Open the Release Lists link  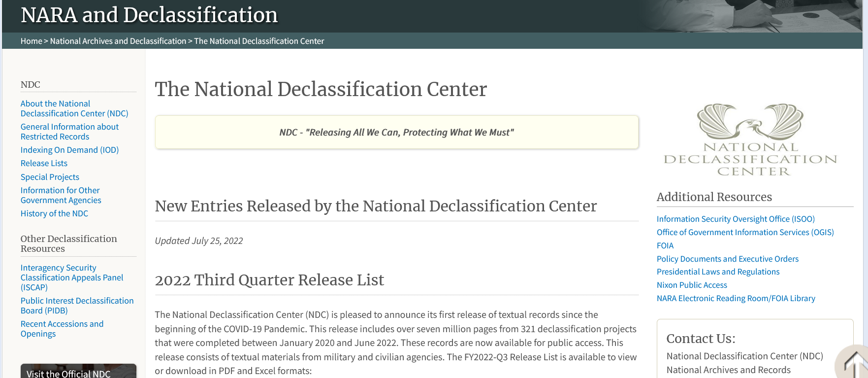click(44, 163)
